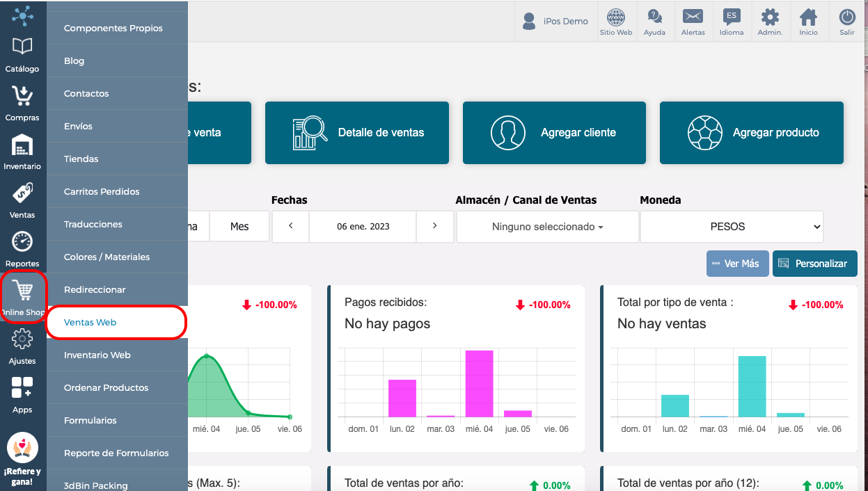Image resolution: width=868 pixels, height=491 pixels.
Task: Select Carritos Perdidos menu item
Action: (117, 192)
